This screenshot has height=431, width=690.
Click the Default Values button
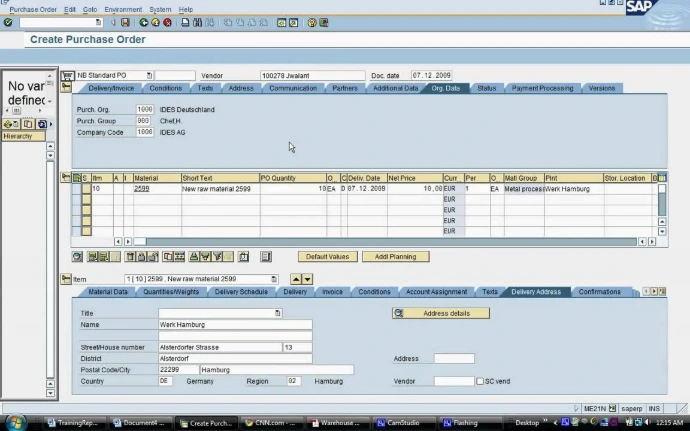pyautogui.click(x=327, y=257)
